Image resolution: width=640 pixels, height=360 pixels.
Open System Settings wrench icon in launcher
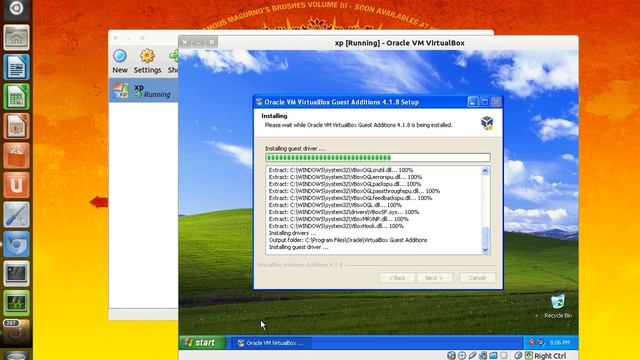[16, 214]
